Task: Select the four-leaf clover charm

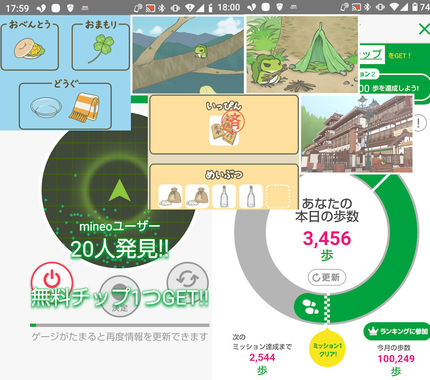Action: pyautogui.click(x=101, y=49)
